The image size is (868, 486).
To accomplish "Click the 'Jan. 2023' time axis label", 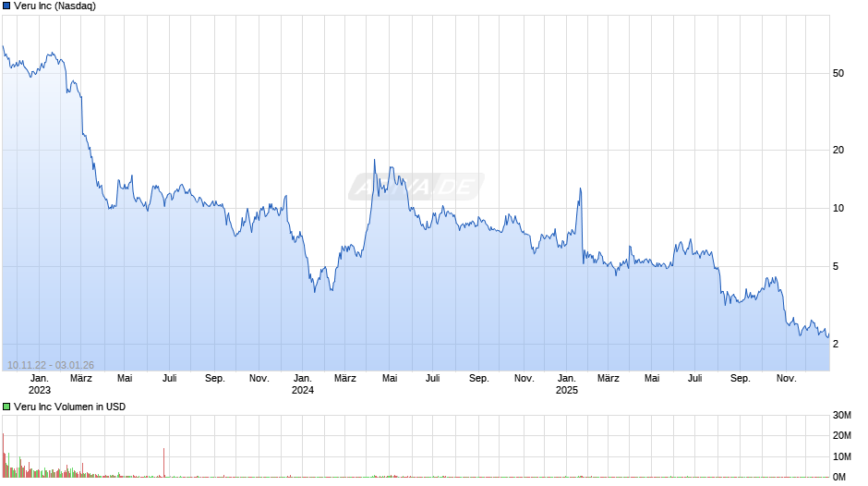I will [x=40, y=384].
